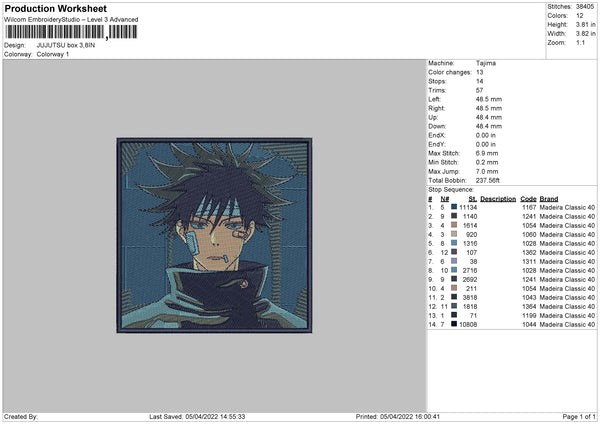Viewport: 600px width, 424px height.
Task: Select design name "JUJUTSU box 3,8IN"
Action: 66,45
